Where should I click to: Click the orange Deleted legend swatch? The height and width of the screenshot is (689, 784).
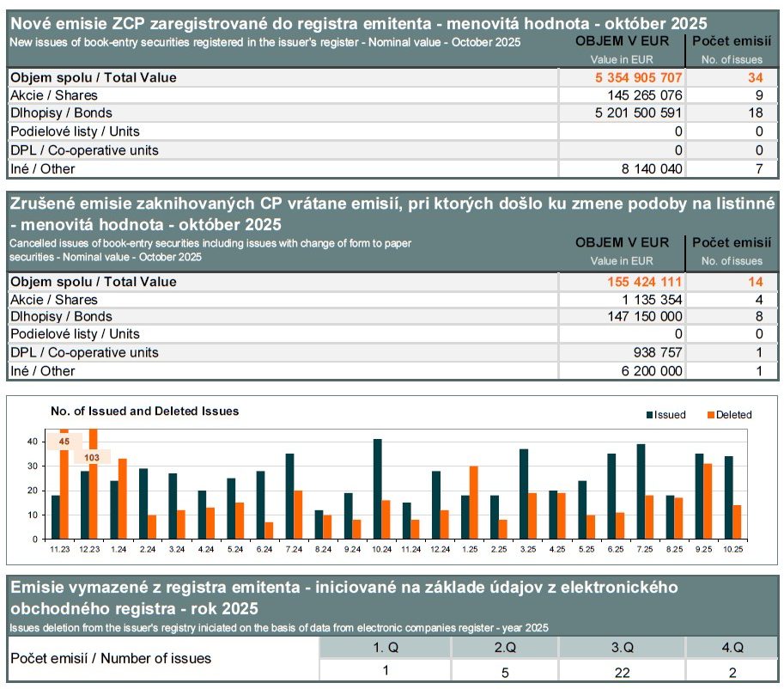pos(711,415)
